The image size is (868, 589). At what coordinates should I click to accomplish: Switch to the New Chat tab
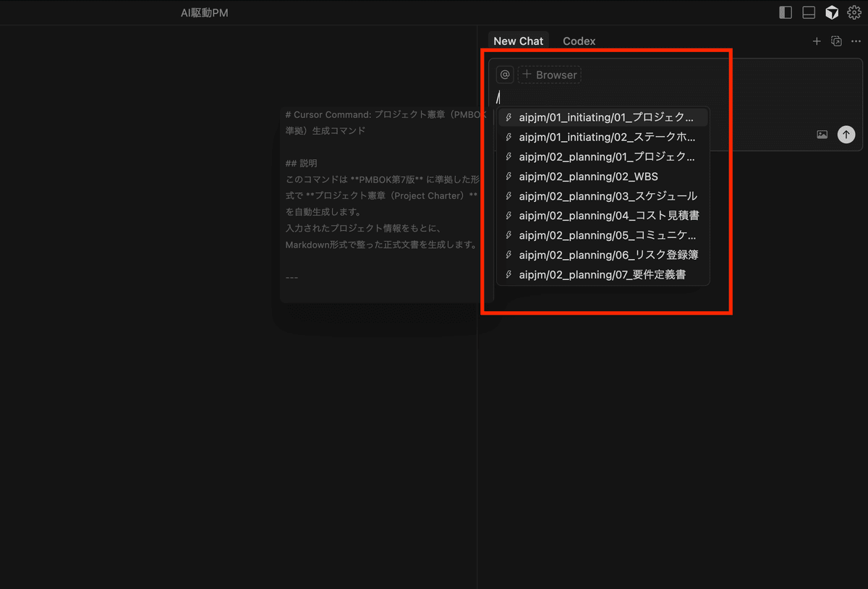pyautogui.click(x=518, y=41)
